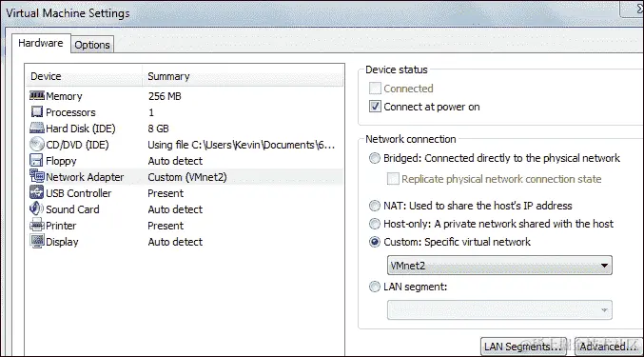Toggle Connect at power on checkbox
The image size is (644, 357).
375,107
